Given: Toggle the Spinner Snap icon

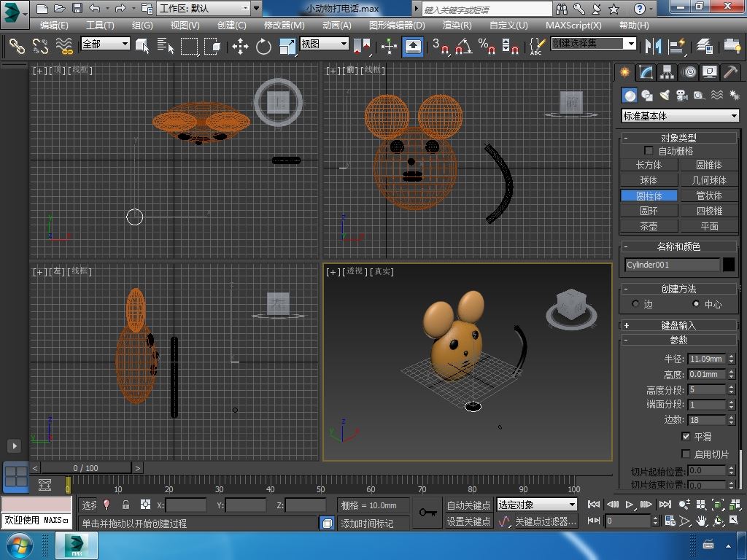Looking at the screenshot, I should [510, 46].
